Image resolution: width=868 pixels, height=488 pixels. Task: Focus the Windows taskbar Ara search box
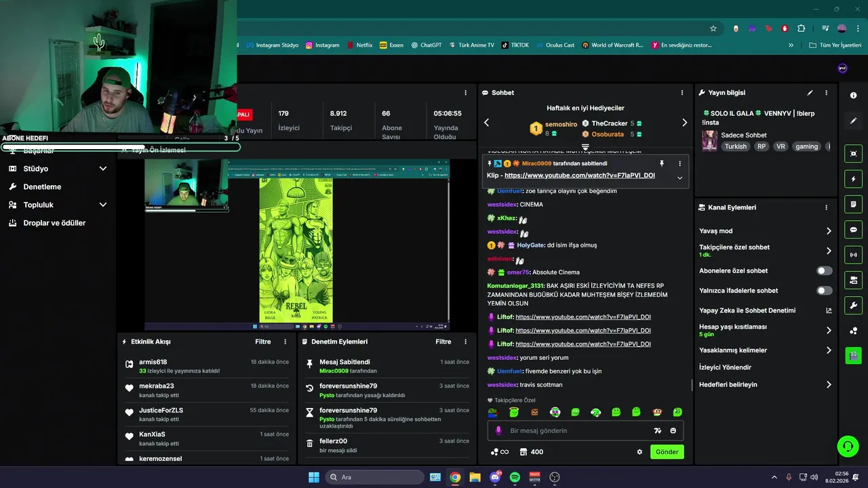[375, 477]
